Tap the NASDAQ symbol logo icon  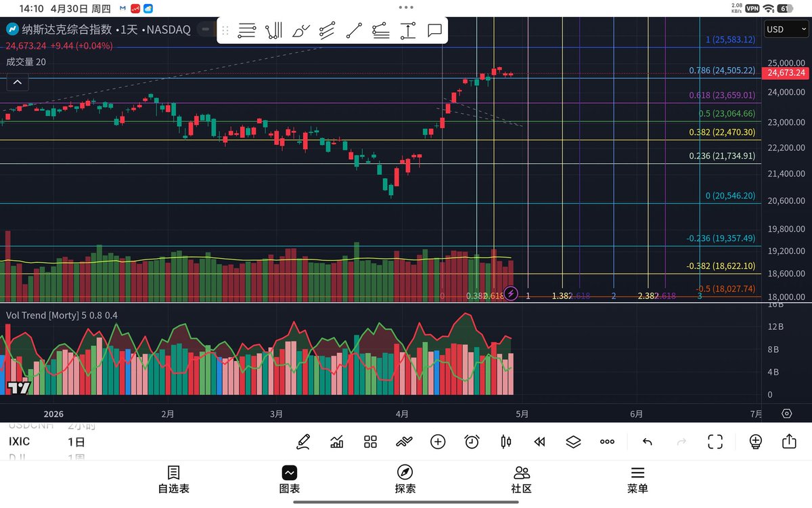click(x=12, y=30)
